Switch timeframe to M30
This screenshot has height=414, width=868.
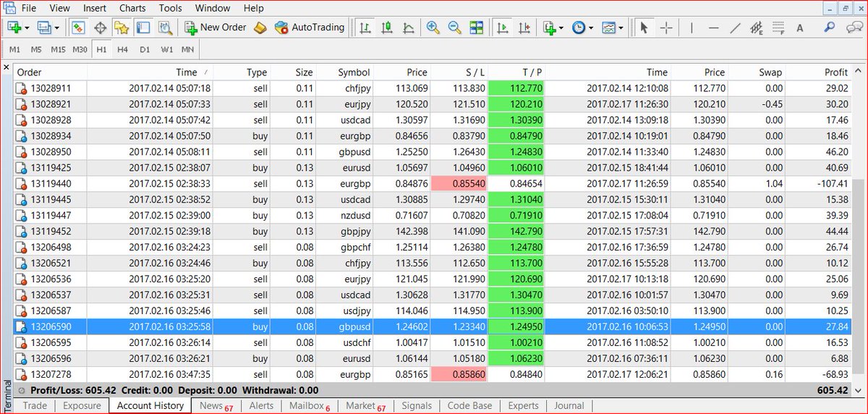click(80, 49)
